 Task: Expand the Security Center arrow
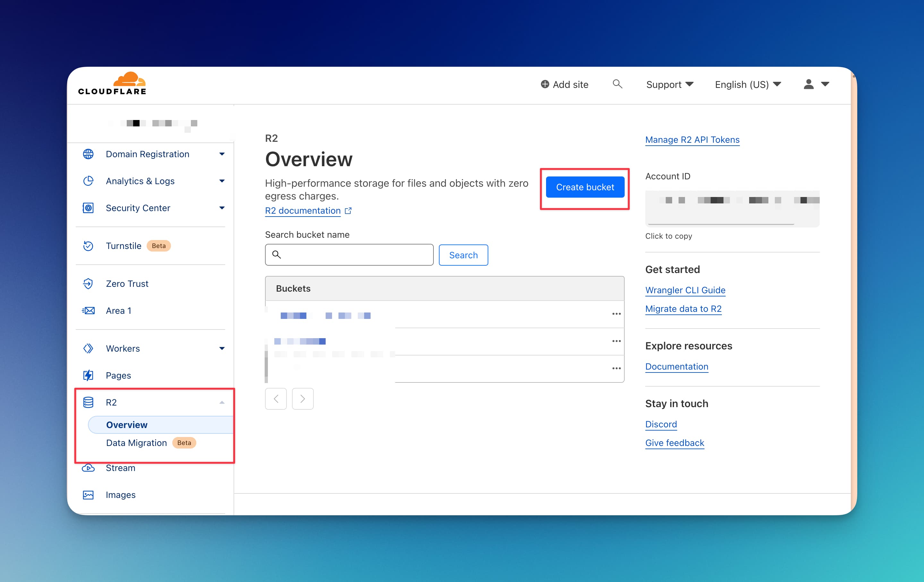(x=222, y=208)
